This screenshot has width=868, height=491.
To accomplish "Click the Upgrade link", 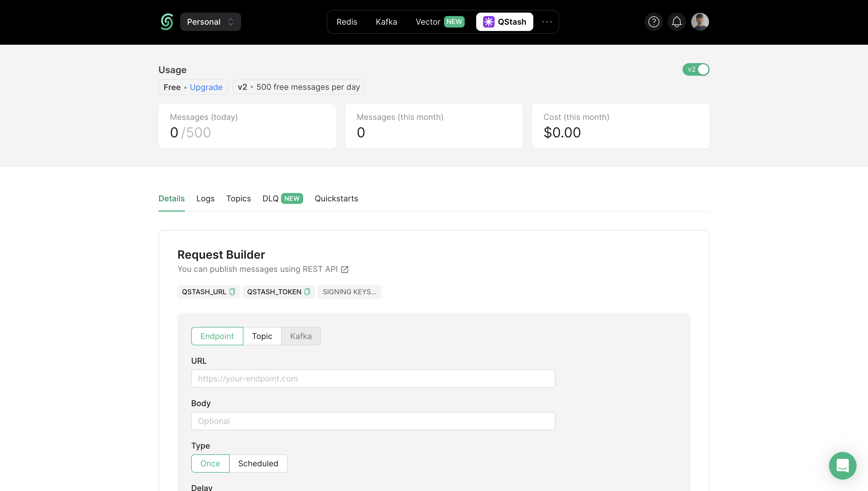I will click(x=206, y=87).
